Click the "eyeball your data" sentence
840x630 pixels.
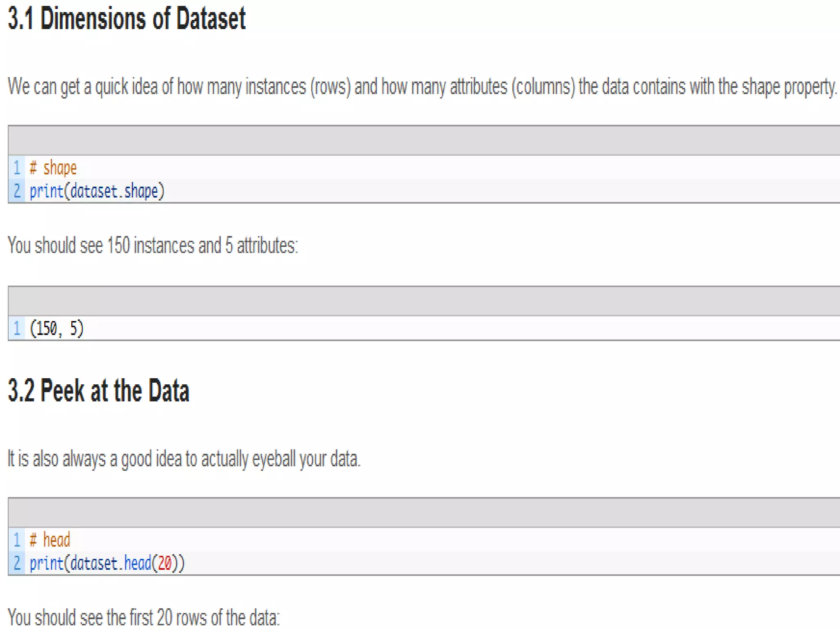click(x=184, y=459)
